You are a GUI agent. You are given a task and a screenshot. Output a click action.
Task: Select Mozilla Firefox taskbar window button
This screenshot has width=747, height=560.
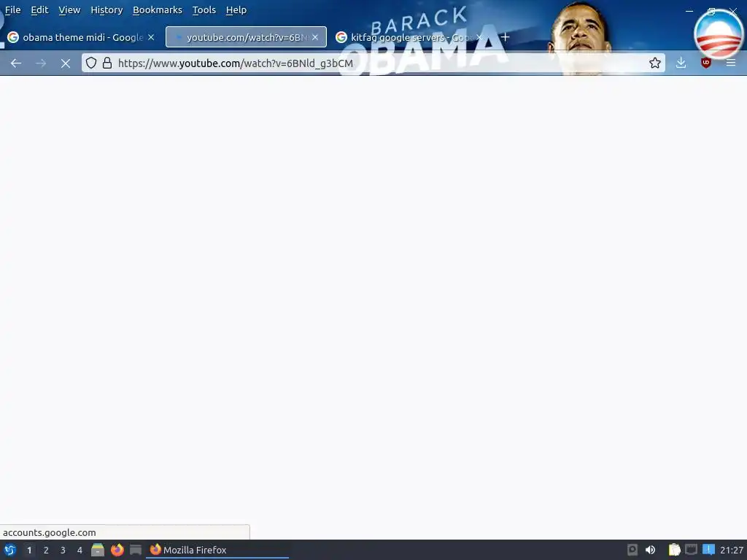click(x=217, y=550)
